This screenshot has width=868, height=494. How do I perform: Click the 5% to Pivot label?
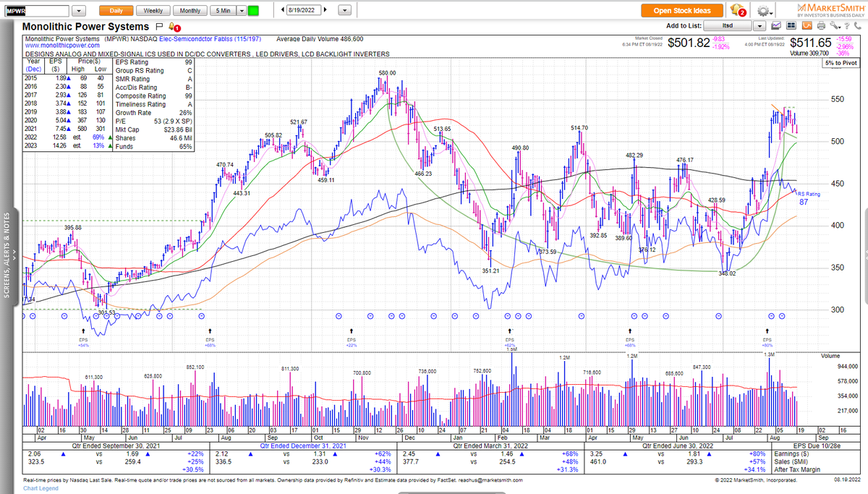842,63
